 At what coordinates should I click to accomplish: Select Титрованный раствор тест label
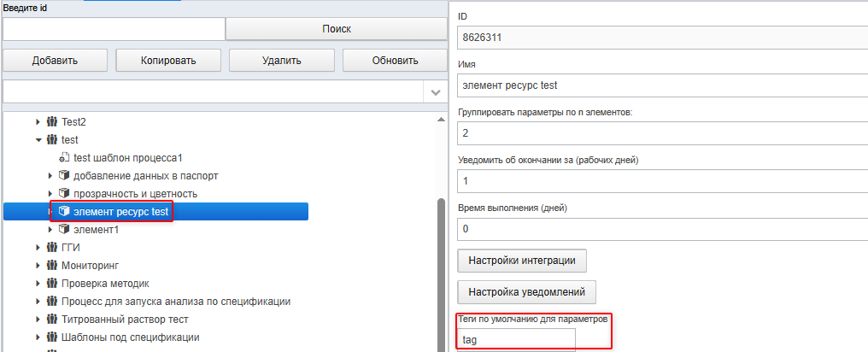click(x=125, y=320)
